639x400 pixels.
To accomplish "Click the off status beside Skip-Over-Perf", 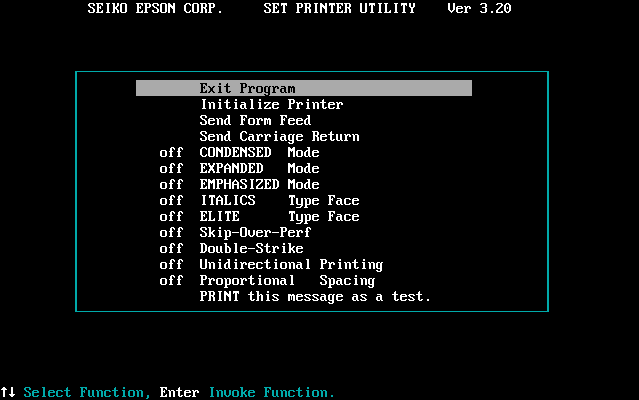I will coord(171,232).
